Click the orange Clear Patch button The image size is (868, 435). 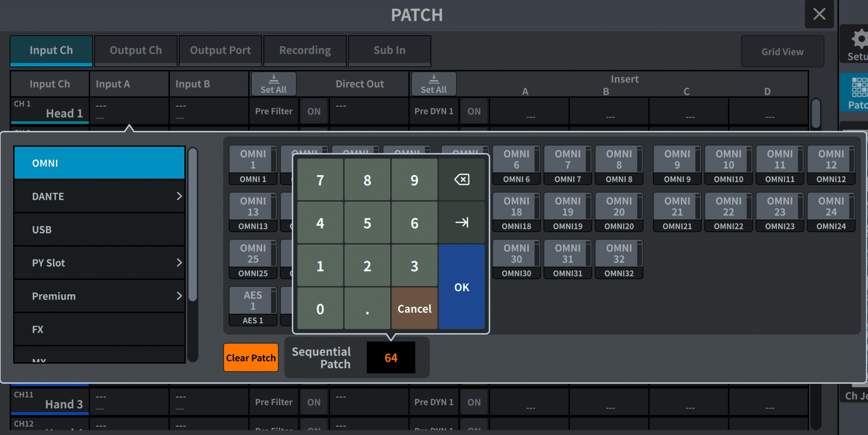click(251, 358)
